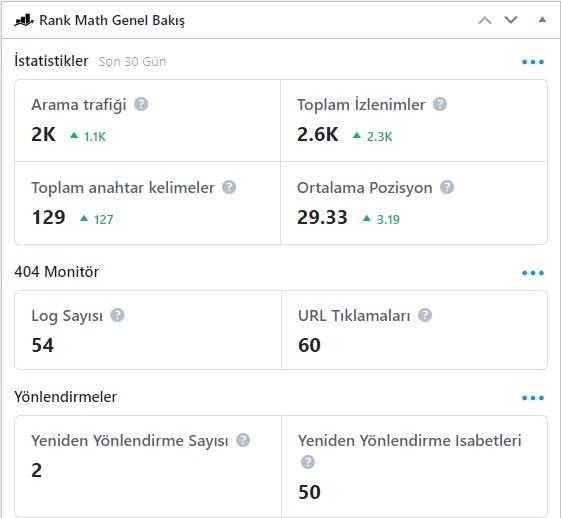Image resolution: width=561 pixels, height=518 pixels.
Task: Show help for Yeniden Yönlendirme Isabetleri
Action: point(308,462)
